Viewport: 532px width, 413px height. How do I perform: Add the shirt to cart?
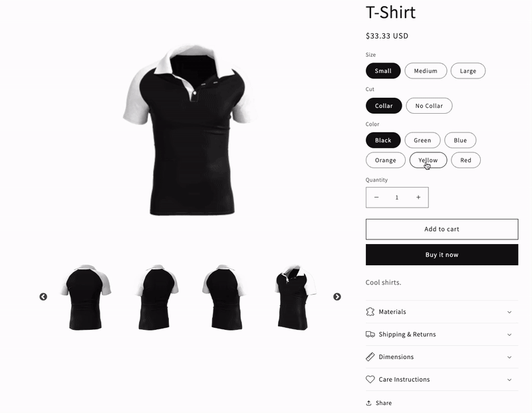(x=442, y=229)
